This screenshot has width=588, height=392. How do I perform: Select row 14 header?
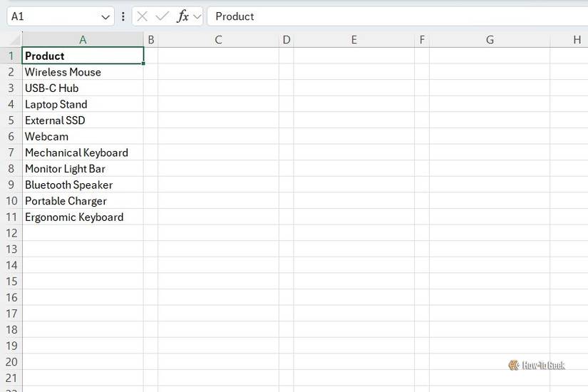click(11, 265)
